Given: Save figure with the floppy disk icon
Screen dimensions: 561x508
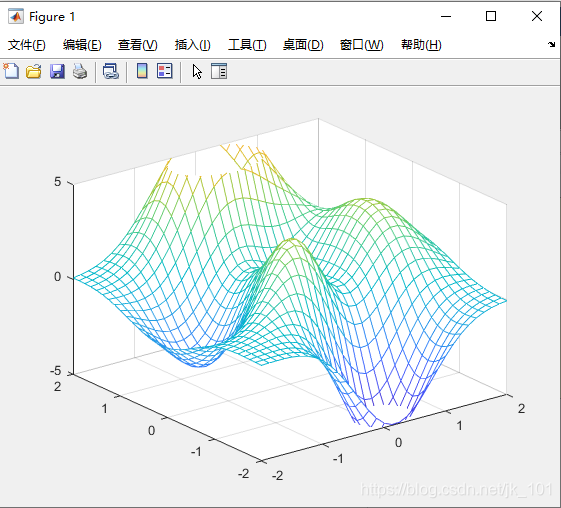Looking at the screenshot, I should tap(57, 72).
